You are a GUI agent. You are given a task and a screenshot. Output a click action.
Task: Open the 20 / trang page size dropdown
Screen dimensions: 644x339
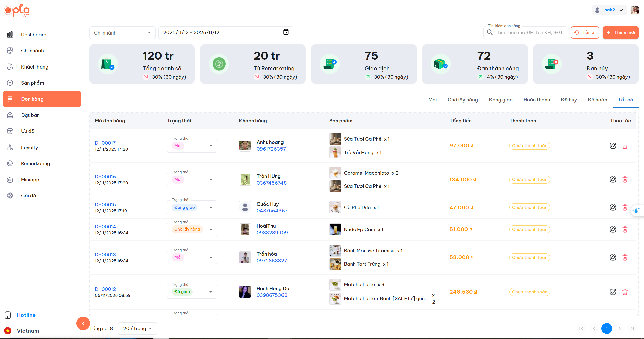[137, 328]
